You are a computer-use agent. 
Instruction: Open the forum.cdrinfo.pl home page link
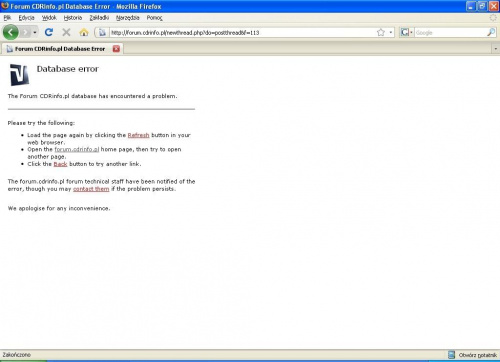[x=77, y=149]
